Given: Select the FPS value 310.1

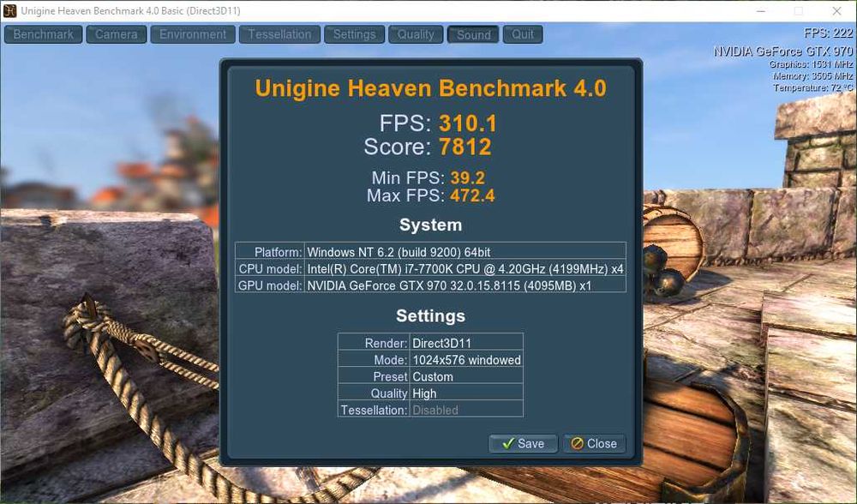Looking at the screenshot, I should pyautogui.click(x=468, y=123).
